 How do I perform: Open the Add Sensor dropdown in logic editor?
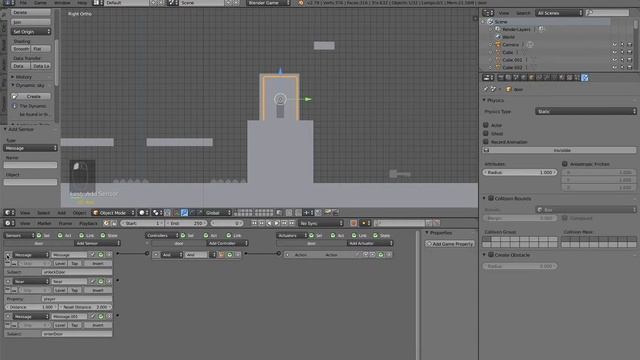[x=97, y=243]
